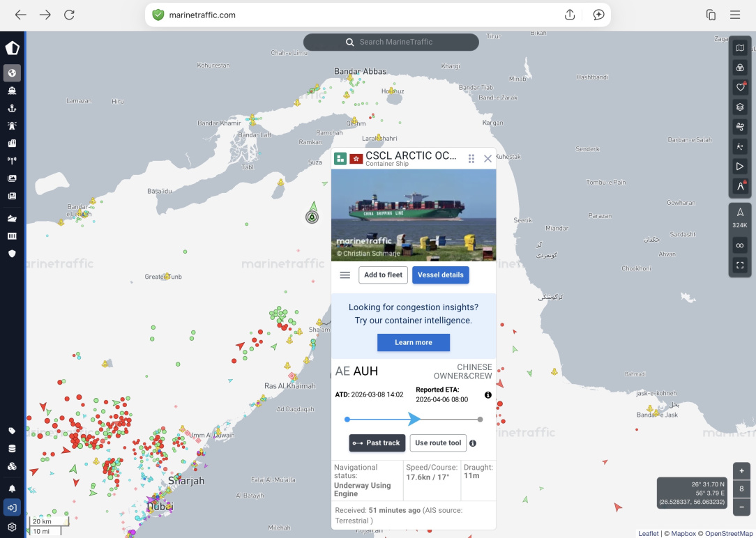Screen dimensions: 756x538
Task: Open the live map globe icon
Action: [x=12, y=72]
